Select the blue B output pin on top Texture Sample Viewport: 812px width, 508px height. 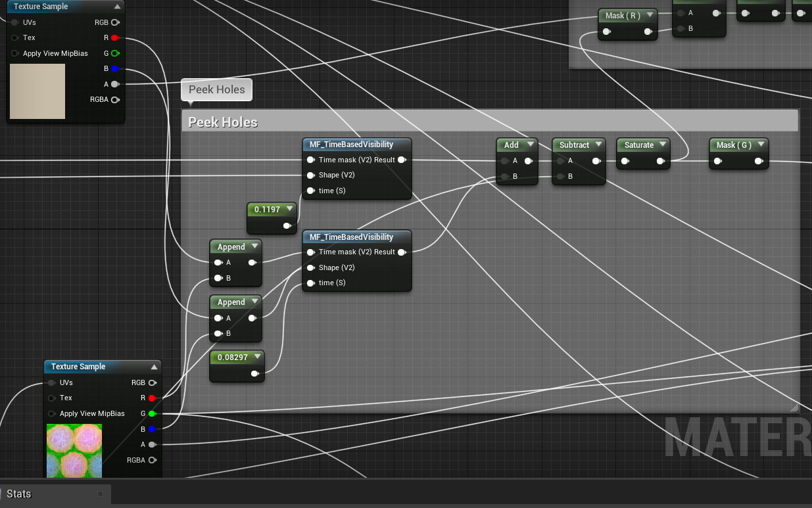[115, 68]
